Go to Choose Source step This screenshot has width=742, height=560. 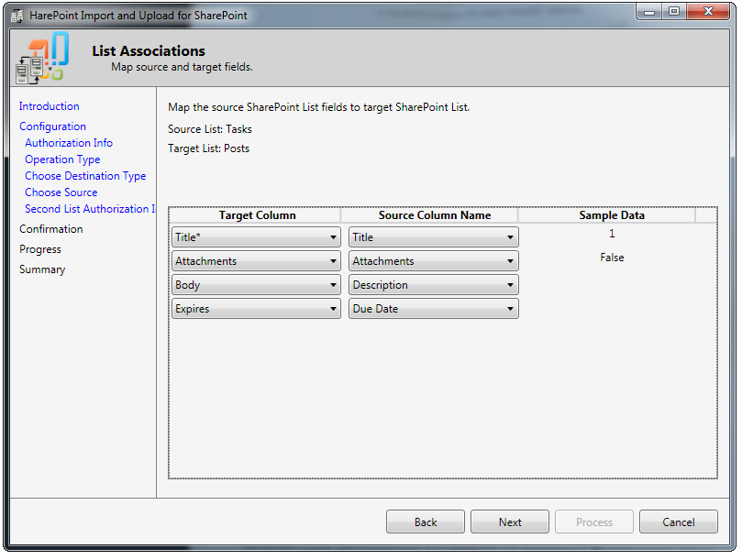point(61,192)
